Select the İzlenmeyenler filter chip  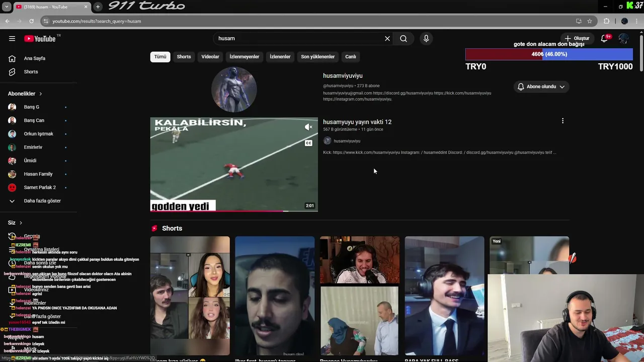[245, 57]
